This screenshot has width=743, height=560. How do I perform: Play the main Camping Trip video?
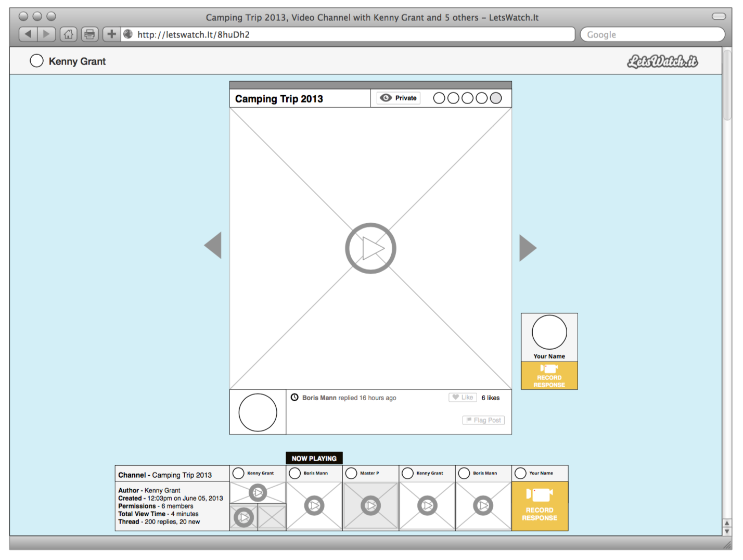pyautogui.click(x=370, y=248)
